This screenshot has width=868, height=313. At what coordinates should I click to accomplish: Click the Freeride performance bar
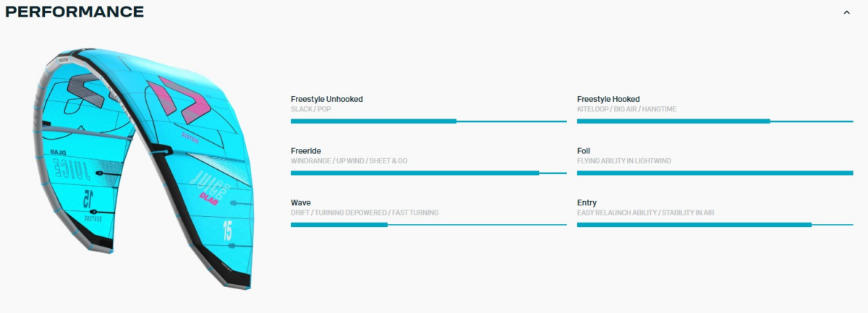(428, 173)
